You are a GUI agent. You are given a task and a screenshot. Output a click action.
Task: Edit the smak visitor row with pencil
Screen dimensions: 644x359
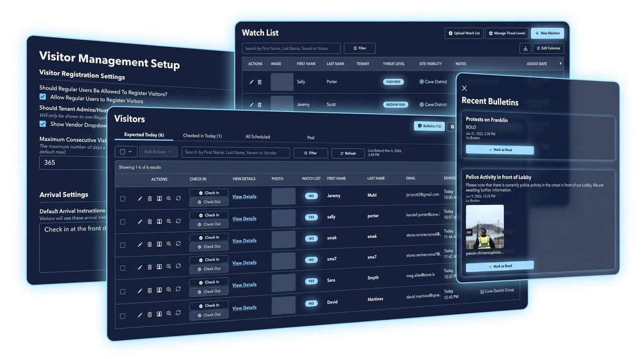point(140,244)
